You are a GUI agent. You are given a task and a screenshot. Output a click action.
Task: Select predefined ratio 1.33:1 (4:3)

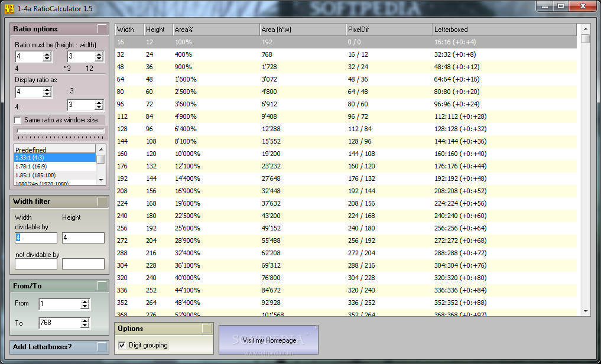pos(54,158)
